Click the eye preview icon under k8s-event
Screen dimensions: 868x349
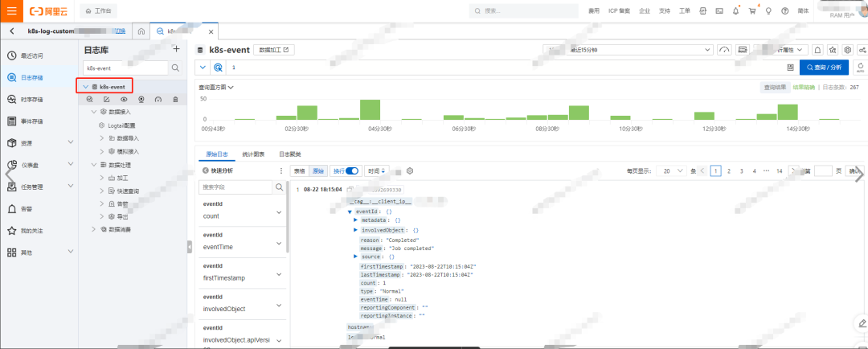(124, 99)
